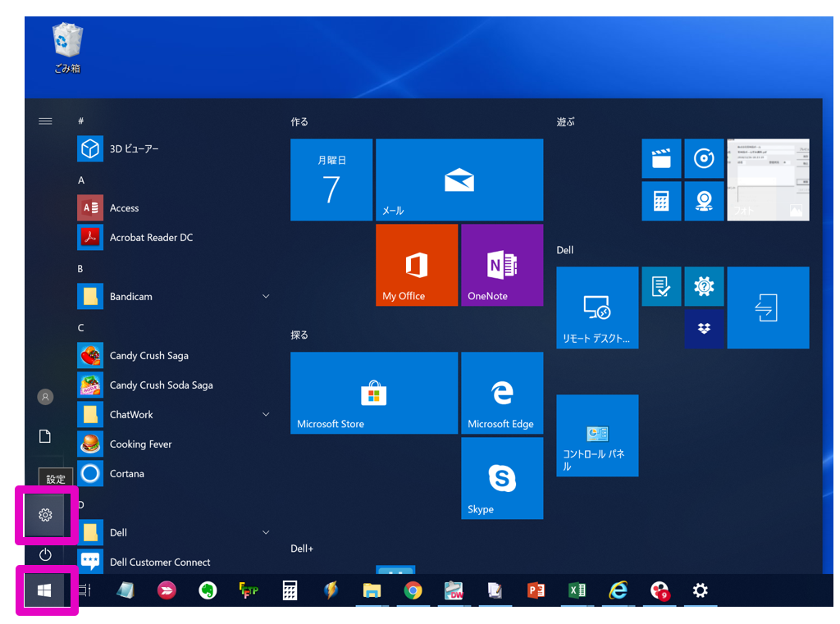The width and height of the screenshot is (840, 624).
Task: Expand the ChatWork folder chevron
Action: pyautogui.click(x=266, y=415)
